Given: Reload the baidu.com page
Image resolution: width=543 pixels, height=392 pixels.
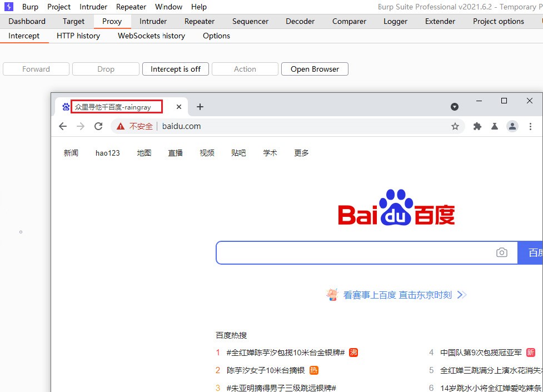Looking at the screenshot, I should tap(98, 126).
